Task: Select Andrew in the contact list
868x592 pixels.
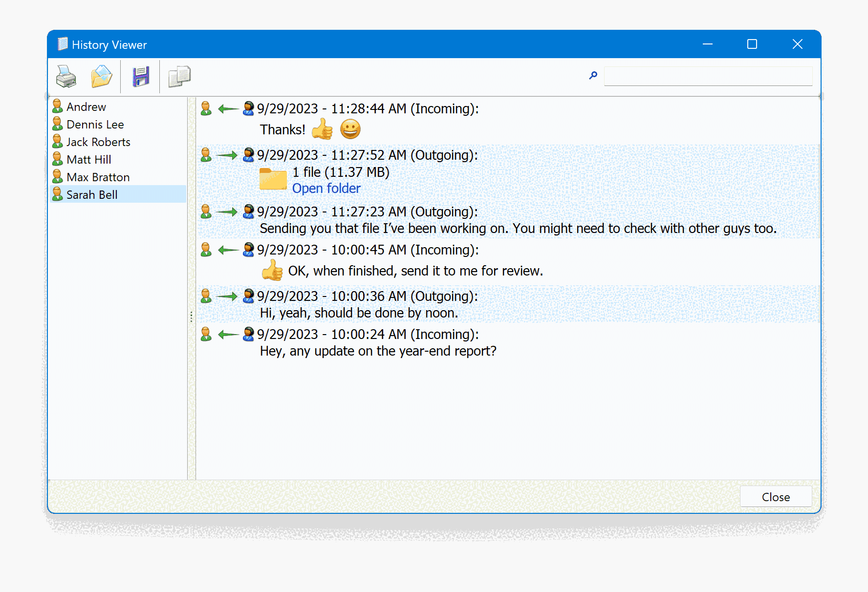Action: click(x=86, y=107)
